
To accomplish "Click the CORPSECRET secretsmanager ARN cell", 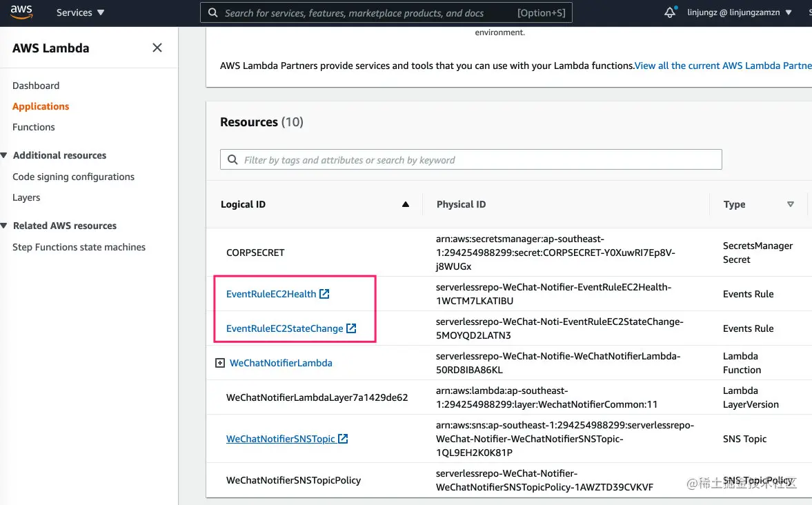I will tap(555, 253).
